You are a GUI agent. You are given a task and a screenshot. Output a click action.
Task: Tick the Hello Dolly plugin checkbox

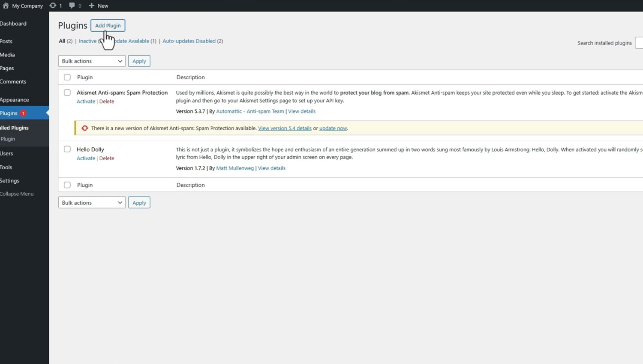pos(67,149)
